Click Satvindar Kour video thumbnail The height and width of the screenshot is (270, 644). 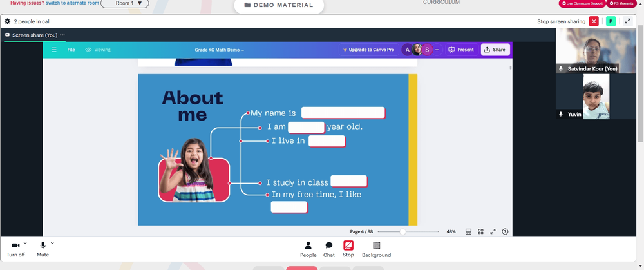click(x=596, y=51)
